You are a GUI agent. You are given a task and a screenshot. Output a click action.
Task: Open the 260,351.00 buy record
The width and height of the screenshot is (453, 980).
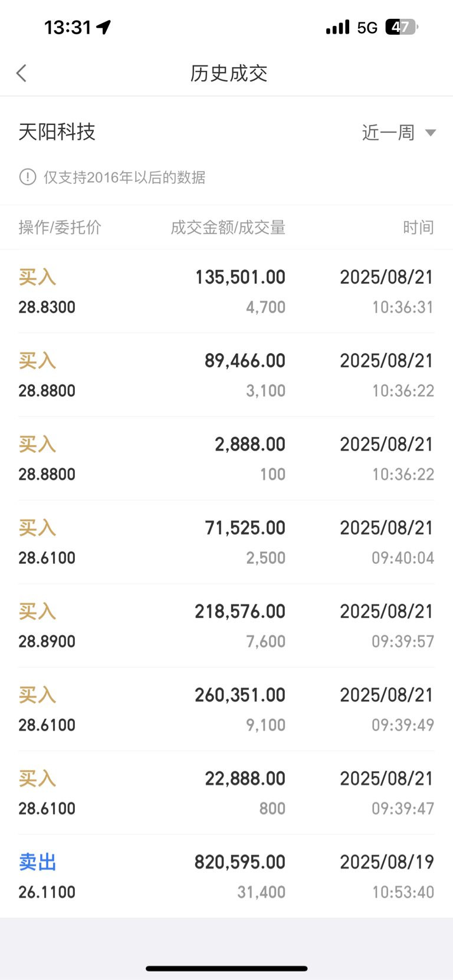coord(226,710)
